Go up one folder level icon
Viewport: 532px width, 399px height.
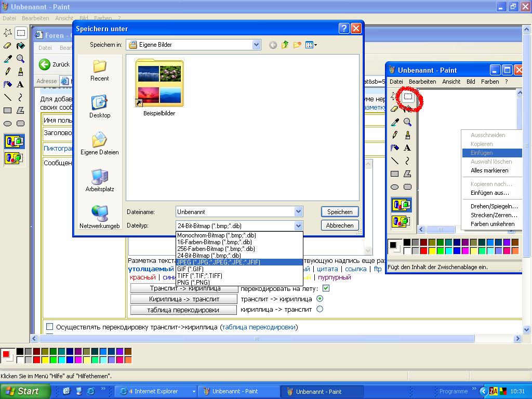point(285,45)
